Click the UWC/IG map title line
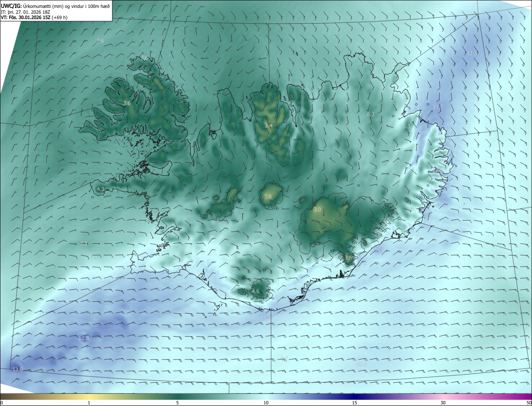This screenshot has width=532, height=406. tap(55, 6)
